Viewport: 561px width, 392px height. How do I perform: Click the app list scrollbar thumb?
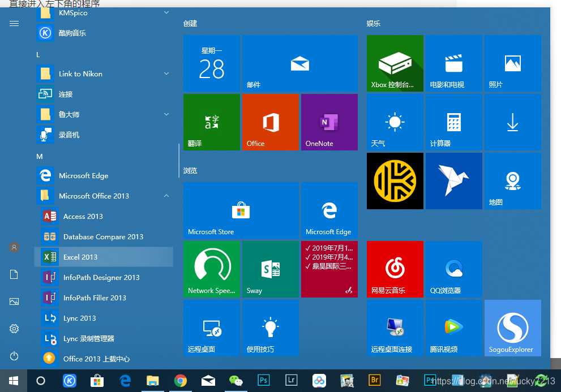coord(178,161)
